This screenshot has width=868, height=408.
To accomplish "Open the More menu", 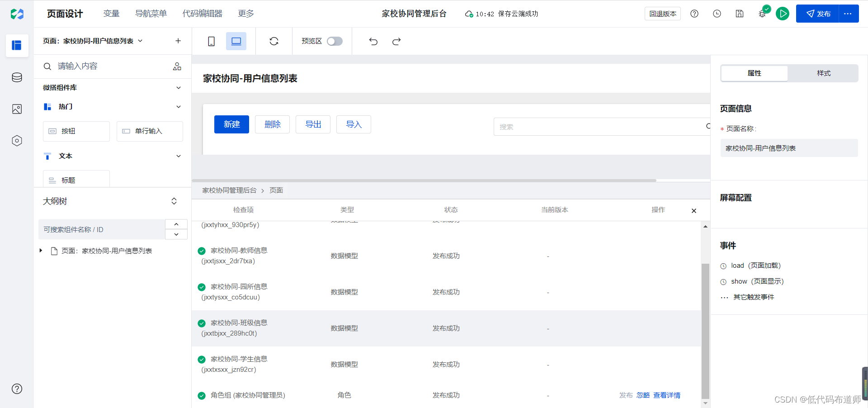I will (x=246, y=14).
